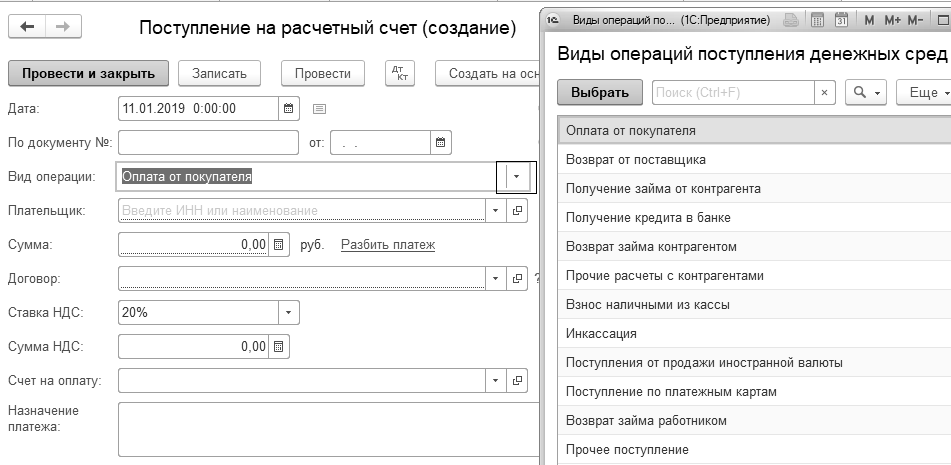Viewport: 951px width, 465px height.
Task: Open calendar for the 'от' date field
Action: (441, 143)
